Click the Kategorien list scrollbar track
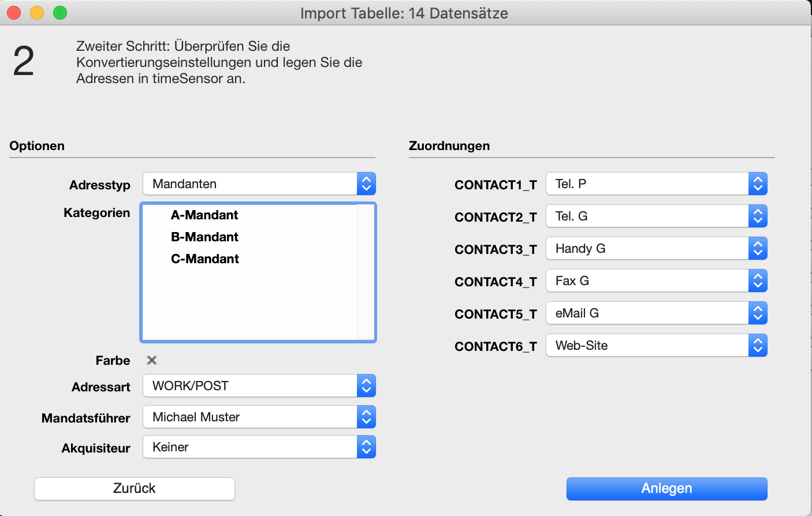Image resolution: width=812 pixels, height=516 pixels. pyautogui.click(x=366, y=272)
